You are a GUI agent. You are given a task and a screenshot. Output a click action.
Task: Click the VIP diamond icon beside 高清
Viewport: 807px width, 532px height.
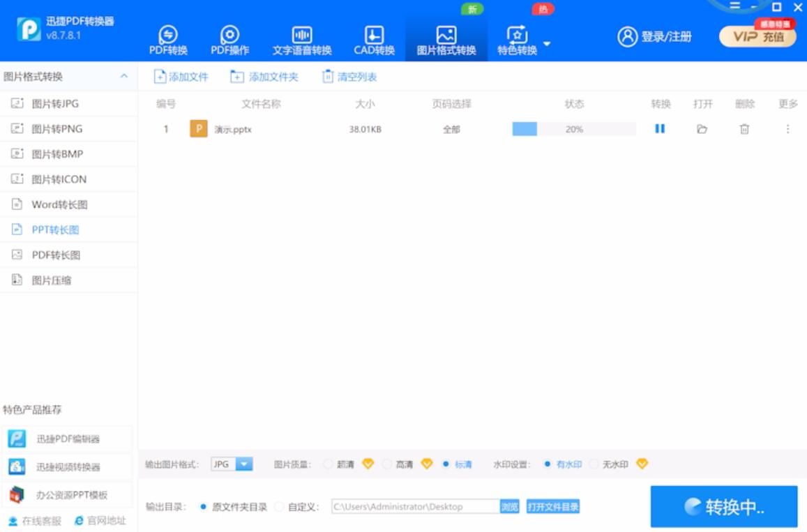[x=427, y=464]
